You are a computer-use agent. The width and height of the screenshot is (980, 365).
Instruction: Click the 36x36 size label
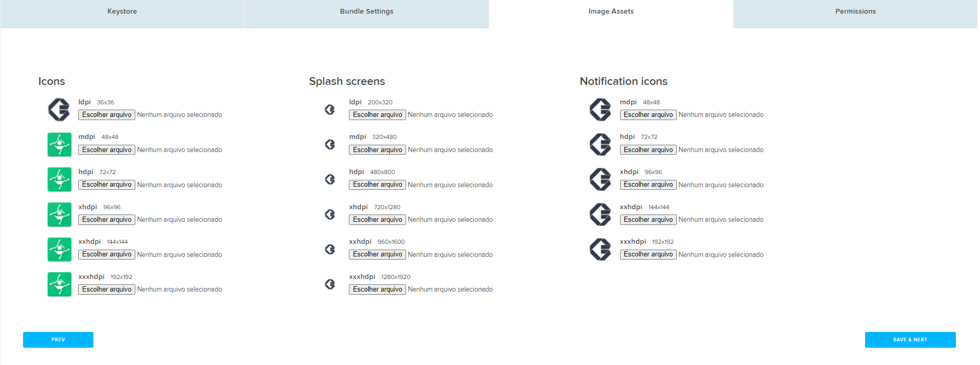tap(105, 102)
